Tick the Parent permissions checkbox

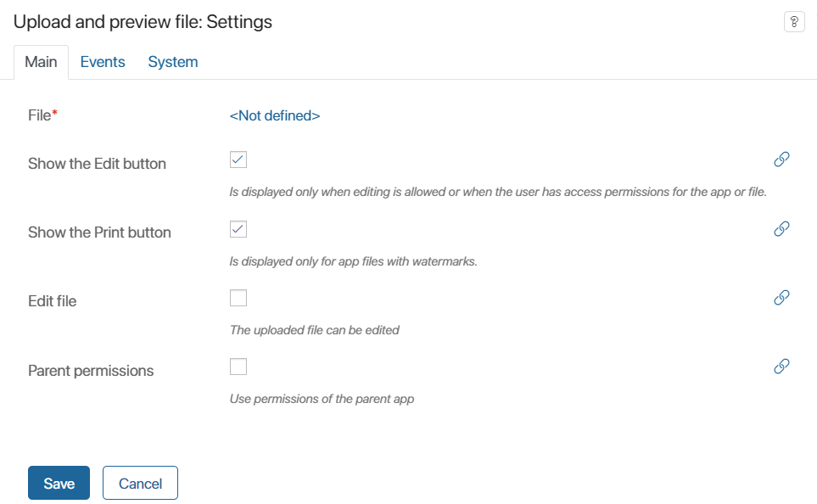[x=238, y=367]
